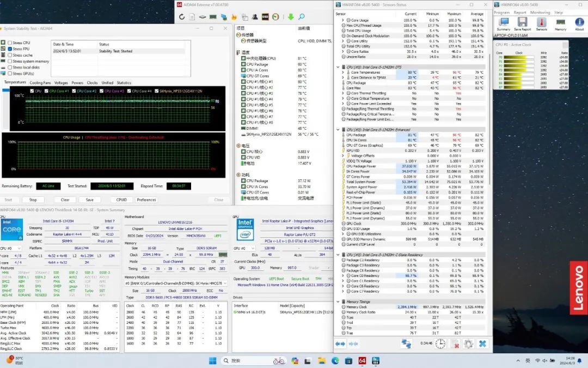Open Microsoft Store from the taskbar
The height and width of the screenshot is (368, 588).
pos(348,361)
